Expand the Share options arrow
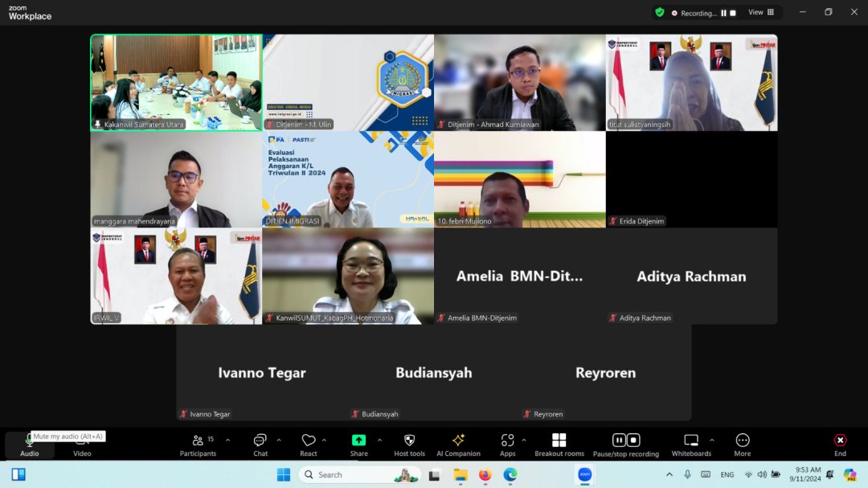 [x=379, y=440]
